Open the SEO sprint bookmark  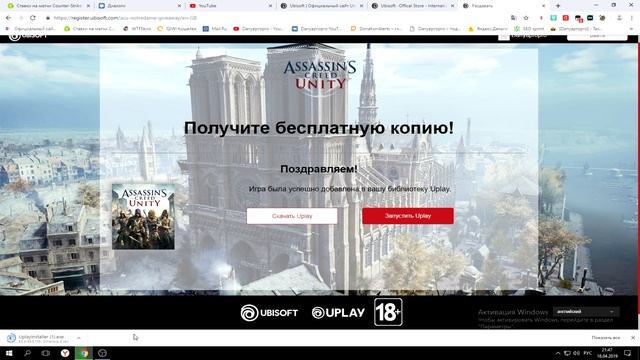point(529,29)
